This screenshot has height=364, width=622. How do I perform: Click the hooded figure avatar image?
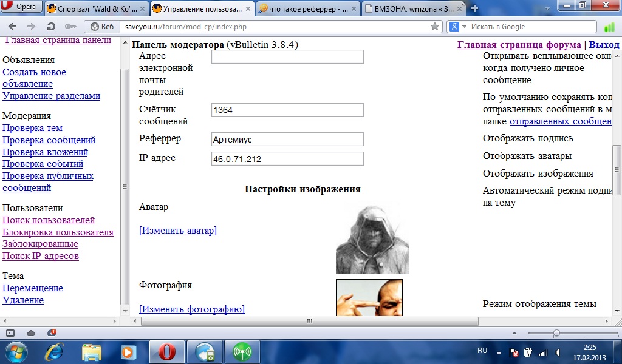[372, 239]
